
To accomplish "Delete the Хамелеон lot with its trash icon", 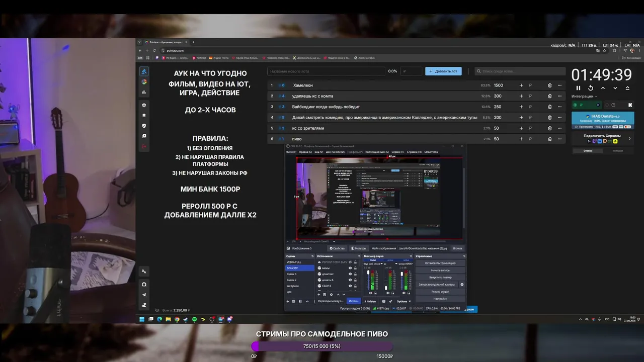I will [549, 85].
